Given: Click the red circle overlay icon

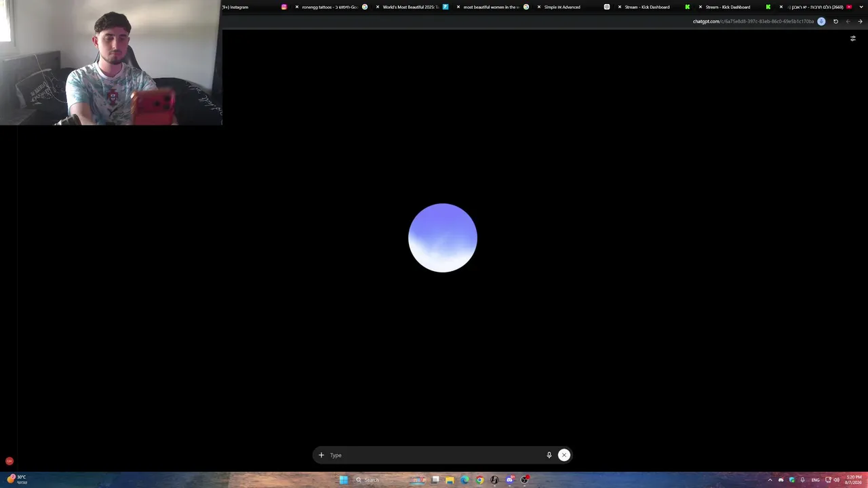Looking at the screenshot, I should pyautogui.click(x=9, y=461).
